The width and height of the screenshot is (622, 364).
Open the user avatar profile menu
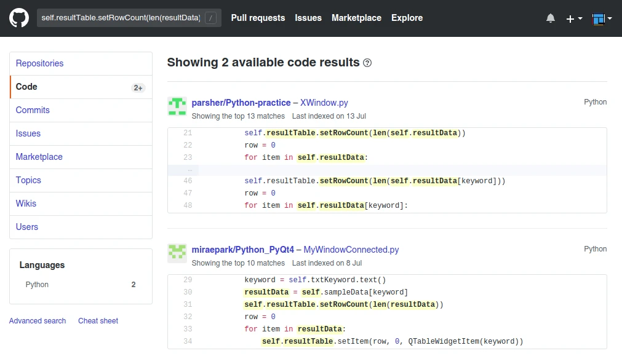pyautogui.click(x=602, y=18)
